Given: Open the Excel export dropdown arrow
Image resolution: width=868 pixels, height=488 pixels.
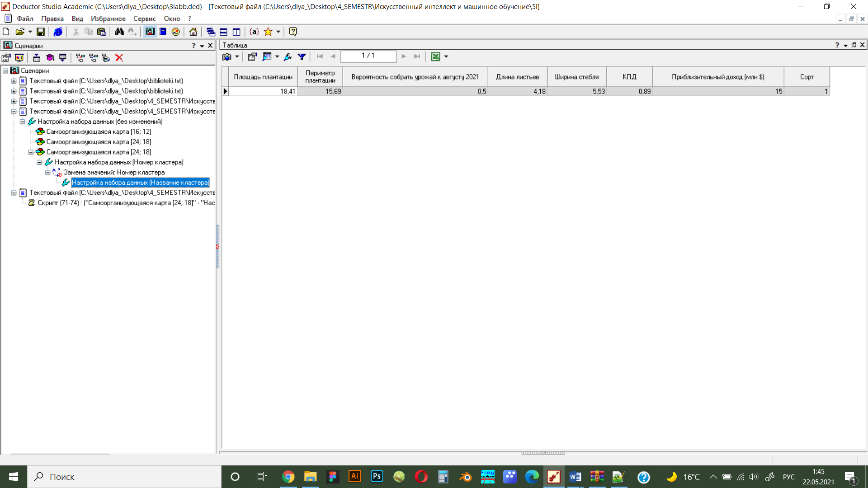Looking at the screenshot, I should tap(446, 56).
